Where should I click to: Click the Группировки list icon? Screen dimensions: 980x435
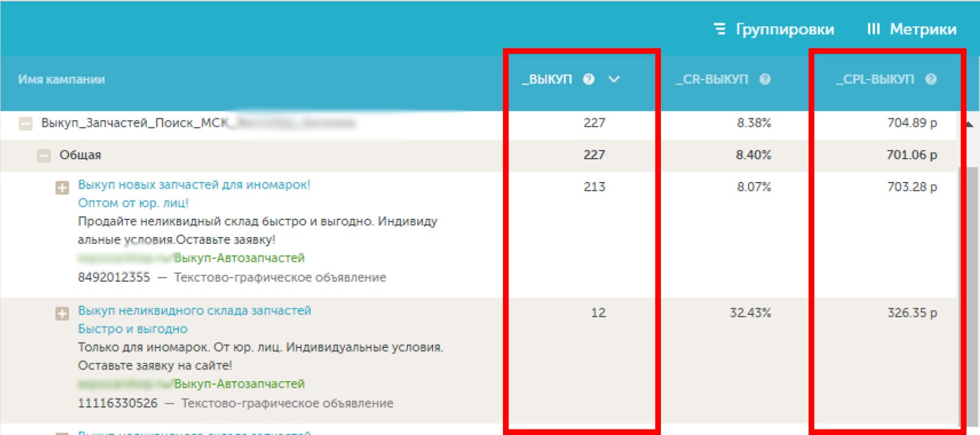tap(720, 29)
